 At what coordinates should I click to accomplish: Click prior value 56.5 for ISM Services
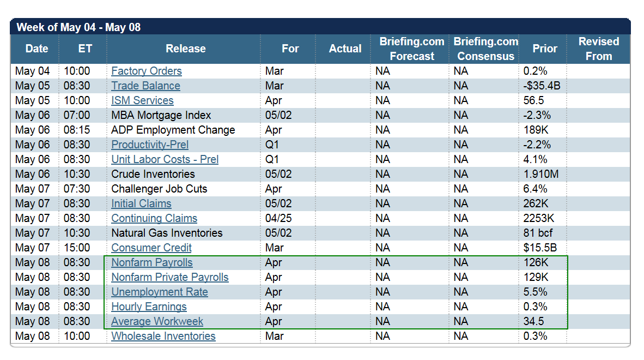point(533,101)
